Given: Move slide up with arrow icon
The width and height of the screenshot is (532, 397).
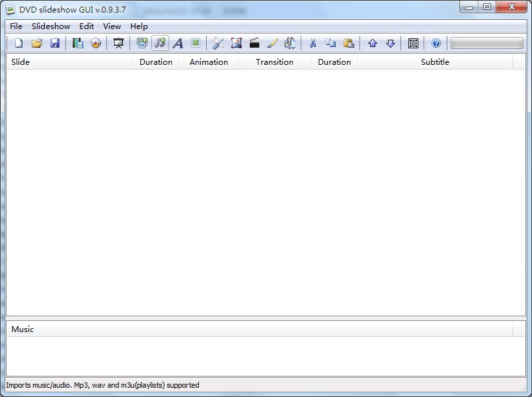Looking at the screenshot, I should [x=372, y=43].
